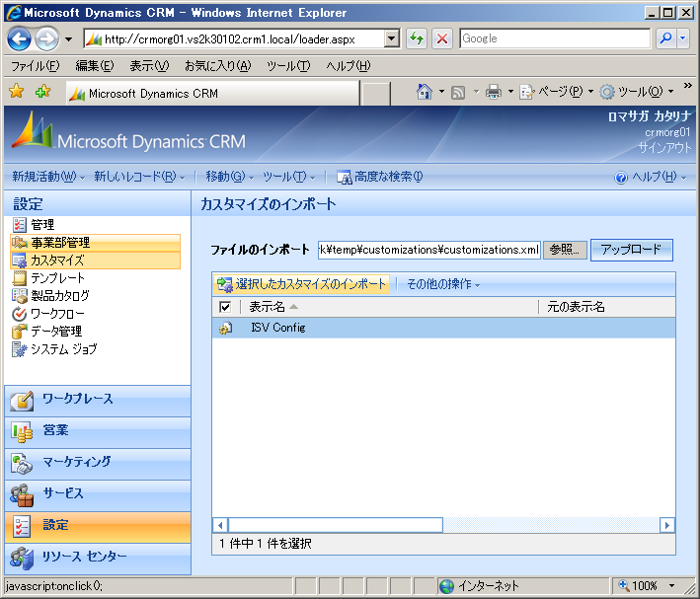Screen dimensions: 700x599
Task: Click the IE Forward navigation arrow
Action: pyautogui.click(x=46, y=39)
